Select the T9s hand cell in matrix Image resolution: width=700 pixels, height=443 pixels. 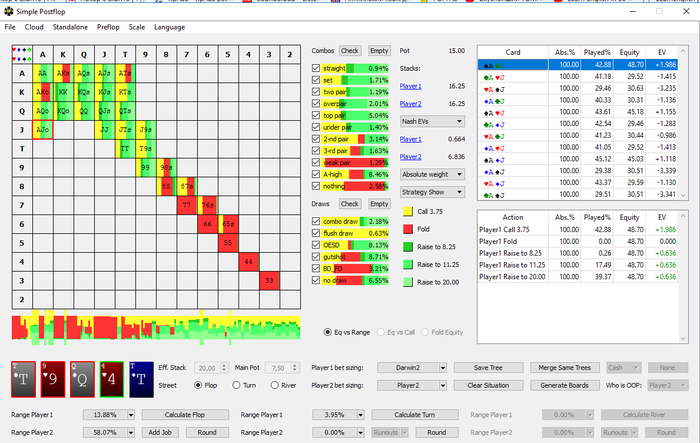(145, 149)
